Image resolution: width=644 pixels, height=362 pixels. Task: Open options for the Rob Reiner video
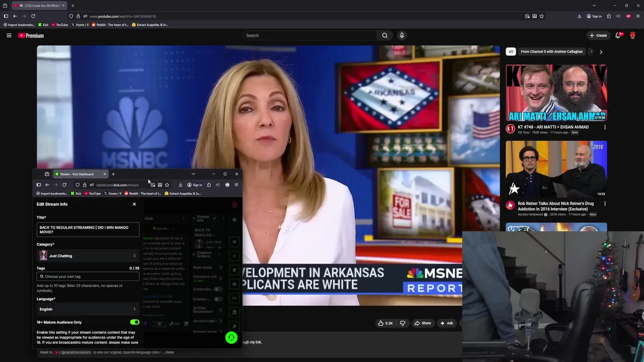pos(605,204)
